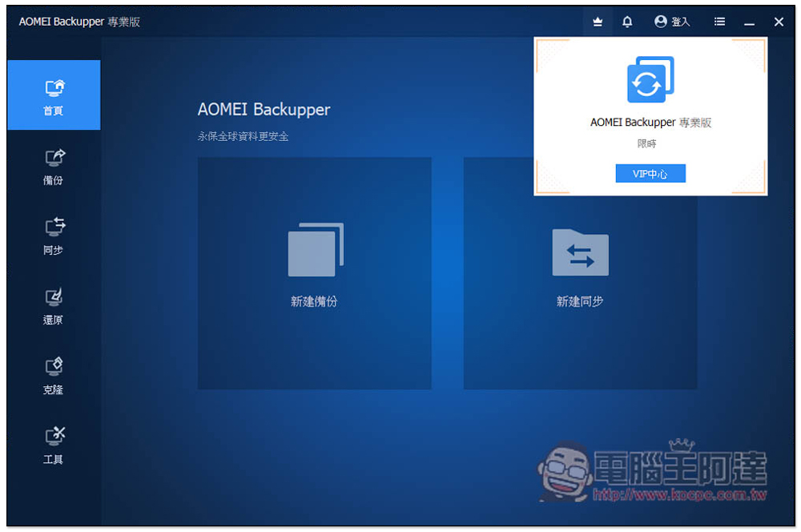This screenshot has width=801, height=532.
Task: Open the 克隆 clone section in sidebar
Action: point(54,375)
